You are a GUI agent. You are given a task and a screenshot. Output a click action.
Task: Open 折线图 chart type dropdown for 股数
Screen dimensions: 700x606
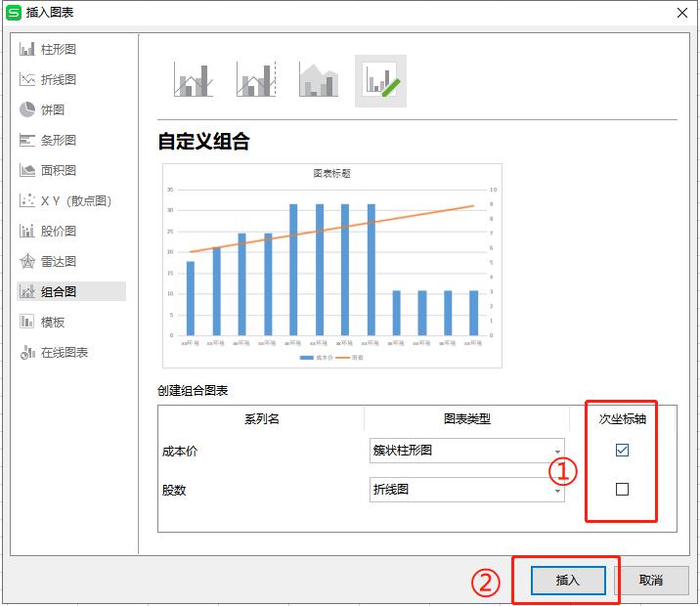click(558, 490)
